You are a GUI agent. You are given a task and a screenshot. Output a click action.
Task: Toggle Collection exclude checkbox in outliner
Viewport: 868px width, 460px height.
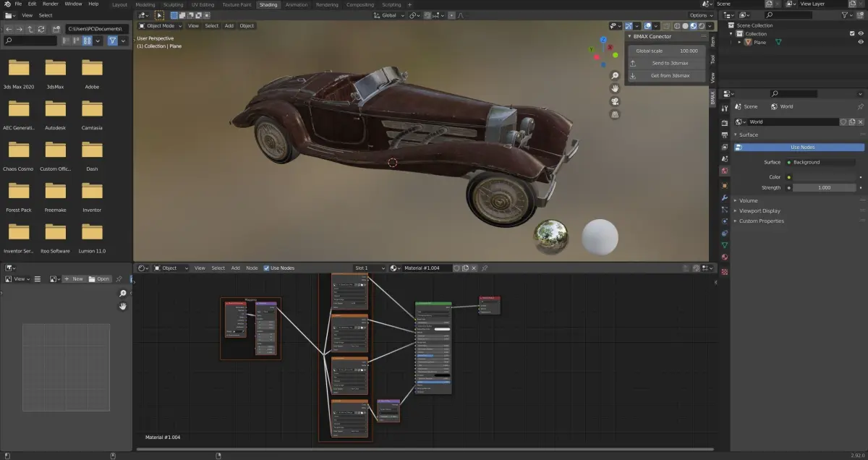[x=852, y=34]
